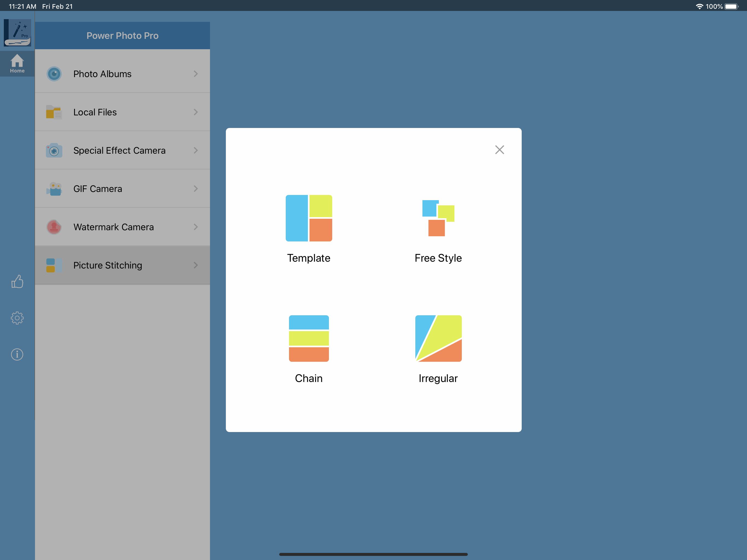Click the Picture Stitching label
The height and width of the screenshot is (560, 747).
point(107,265)
